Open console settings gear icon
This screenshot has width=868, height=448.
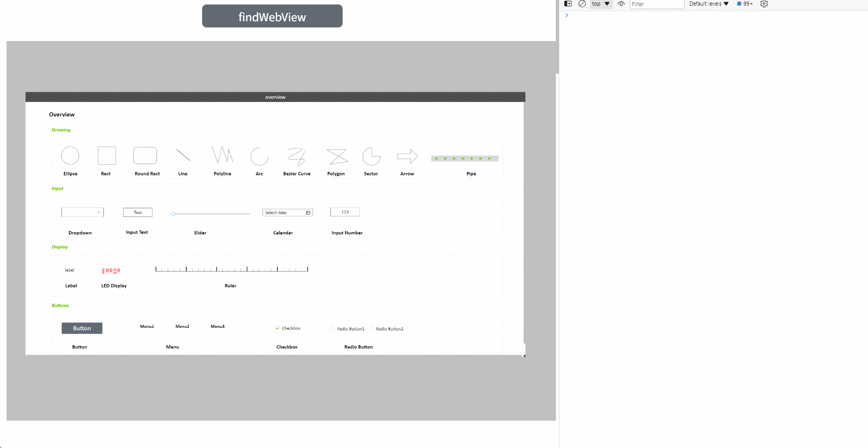coord(764,4)
